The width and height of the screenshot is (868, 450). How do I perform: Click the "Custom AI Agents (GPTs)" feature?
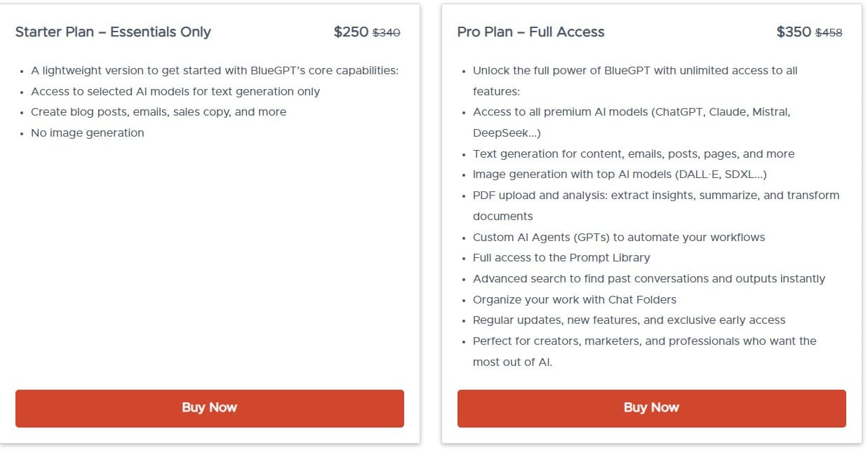[619, 237]
